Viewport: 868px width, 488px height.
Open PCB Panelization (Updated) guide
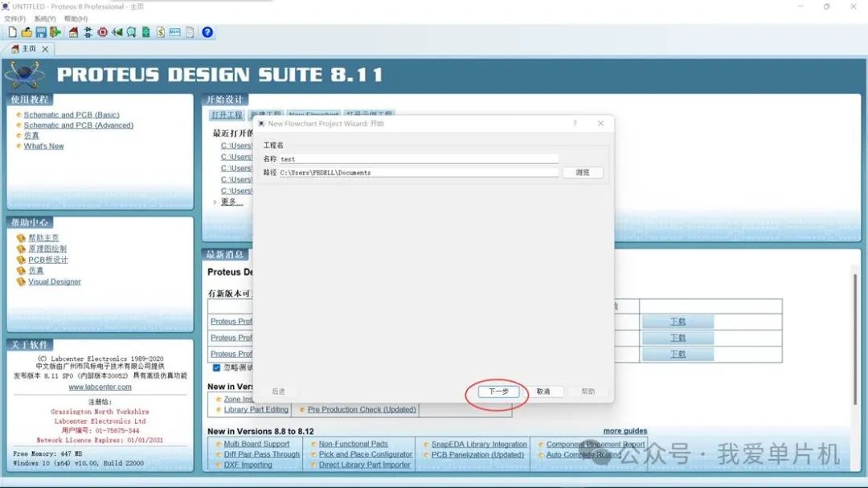[477, 455]
